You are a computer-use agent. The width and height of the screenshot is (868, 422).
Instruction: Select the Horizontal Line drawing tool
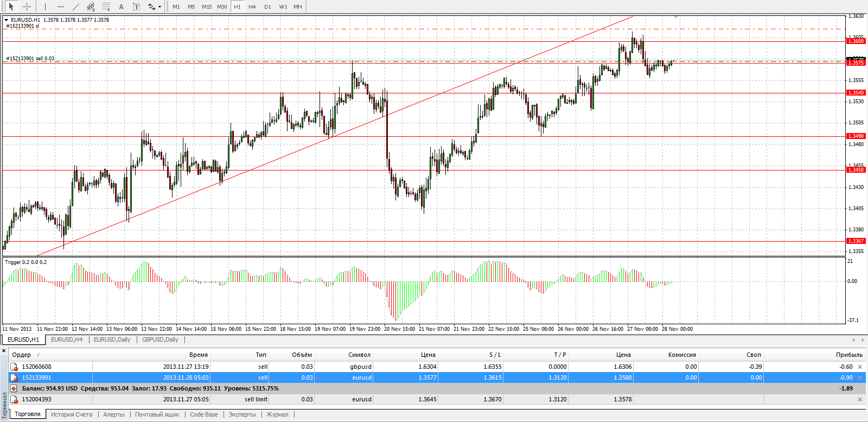tap(60, 7)
